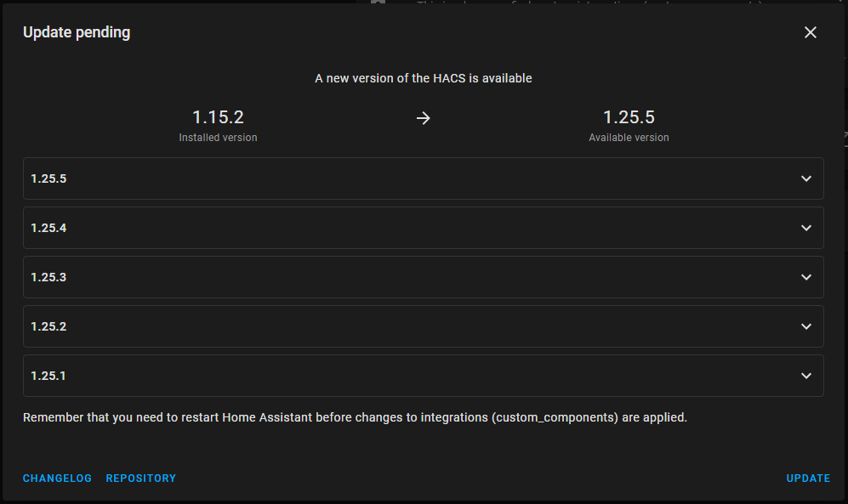Screen dimensions: 848x504
Task: Click the chevron on the 1.25.1 row
Action: (x=805, y=376)
